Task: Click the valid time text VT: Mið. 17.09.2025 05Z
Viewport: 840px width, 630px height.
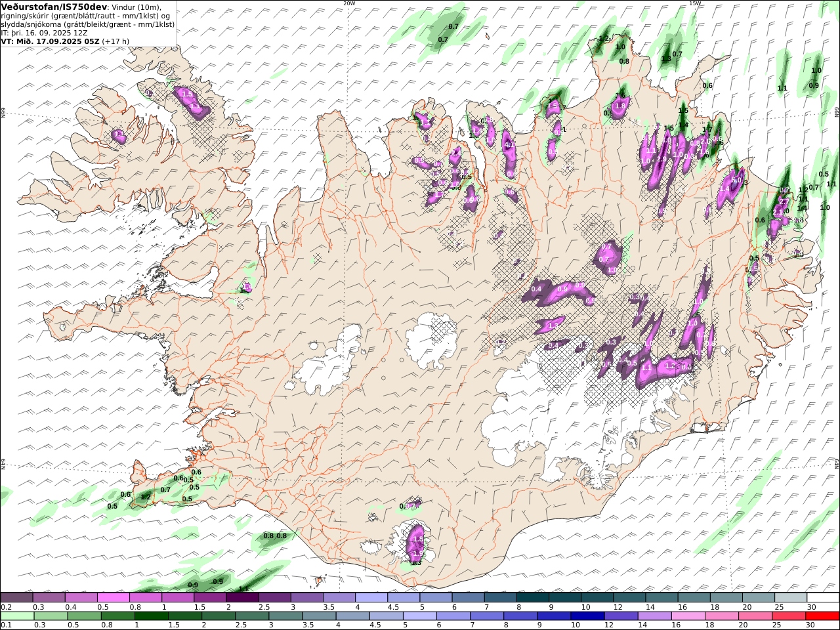Action: point(51,41)
